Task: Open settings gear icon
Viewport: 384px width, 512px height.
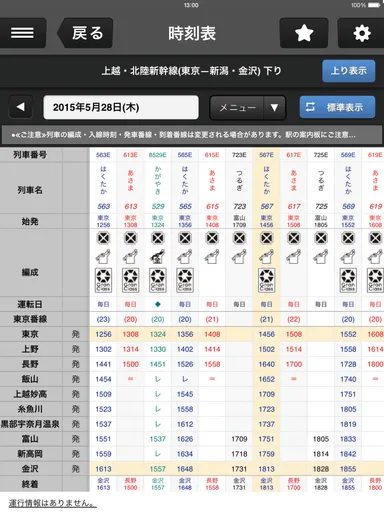Action: pos(361,33)
